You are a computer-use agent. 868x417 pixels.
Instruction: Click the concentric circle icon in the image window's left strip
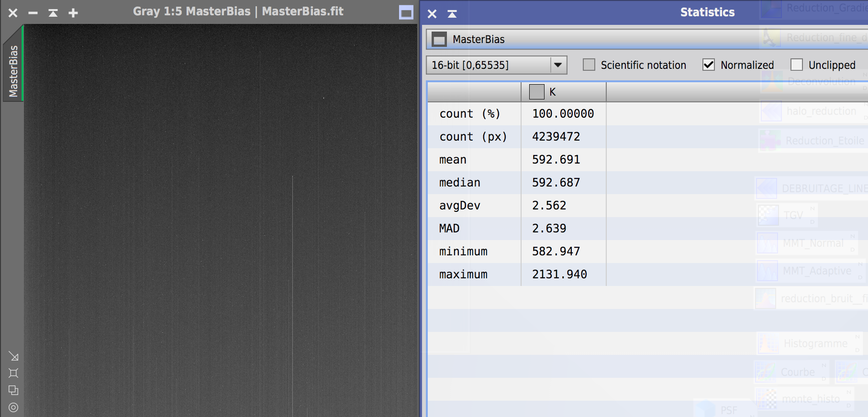pyautogui.click(x=13, y=407)
